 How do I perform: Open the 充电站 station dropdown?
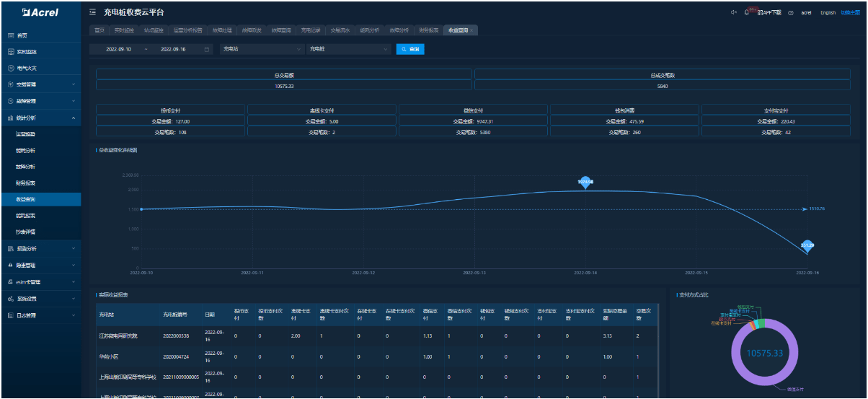coord(262,49)
